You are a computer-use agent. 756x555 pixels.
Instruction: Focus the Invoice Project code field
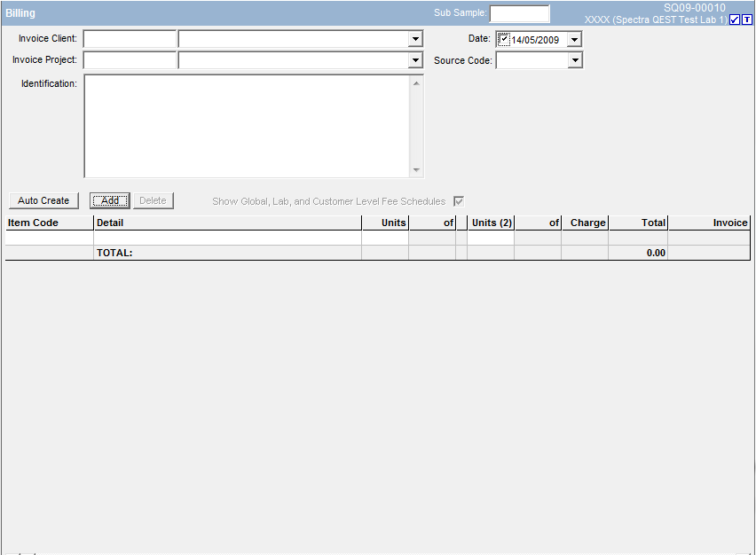(130, 60)
